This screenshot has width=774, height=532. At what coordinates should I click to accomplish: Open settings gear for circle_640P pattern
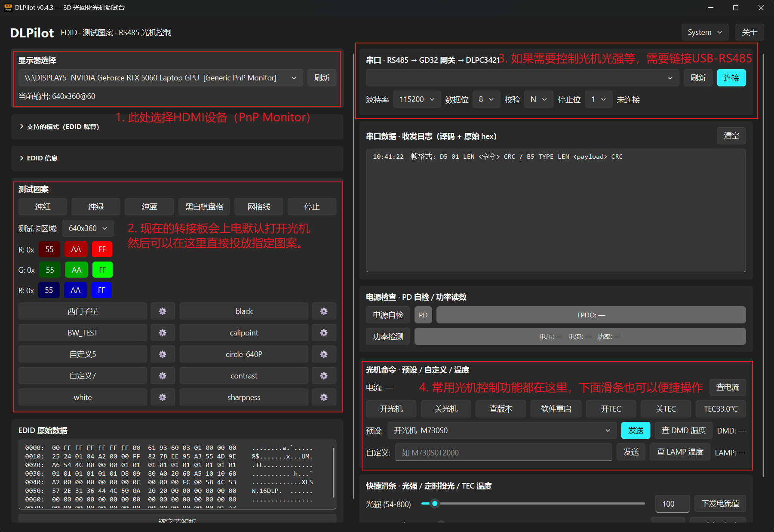point(324,354)
